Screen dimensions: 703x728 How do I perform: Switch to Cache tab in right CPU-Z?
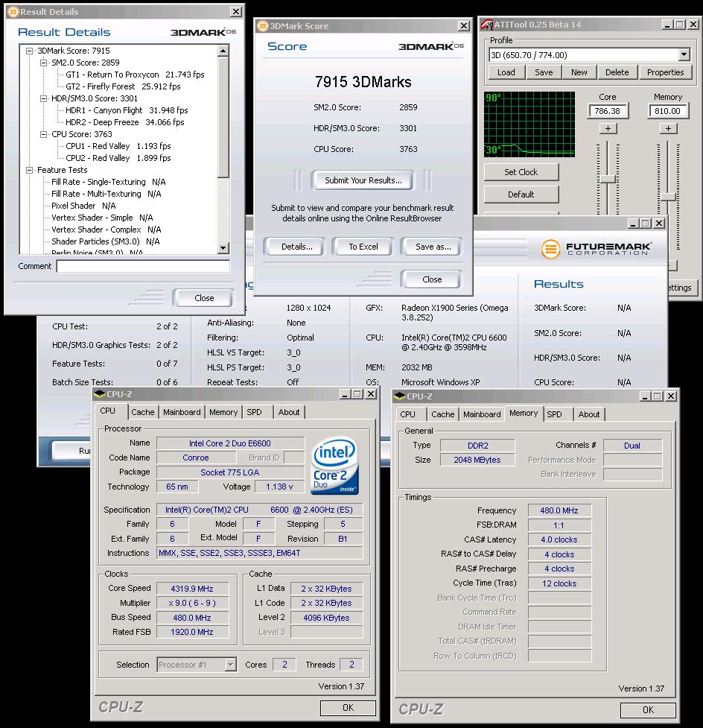click(x=442, y=414)
